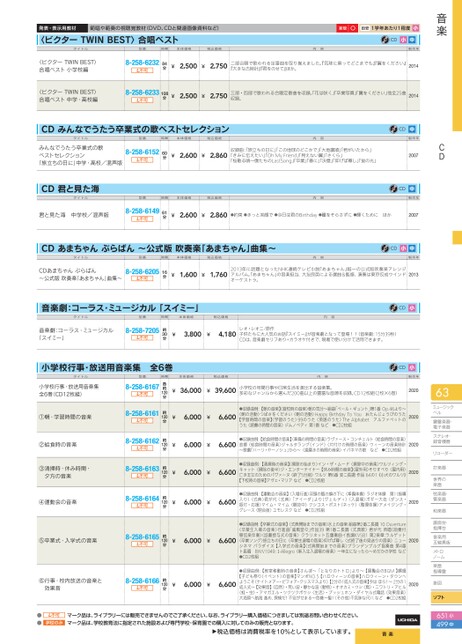Click the heading 小学校行事・放送用音楽集 全6巻
The image size is (462, 644).
coord(107,368)
